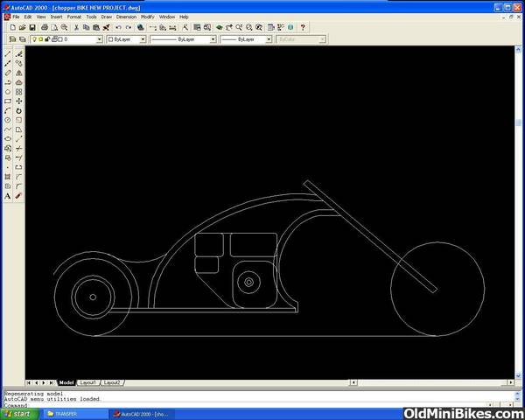This screenshot has height=420, width=525.
Task: Select the Move modify tool
Action: 18,101
